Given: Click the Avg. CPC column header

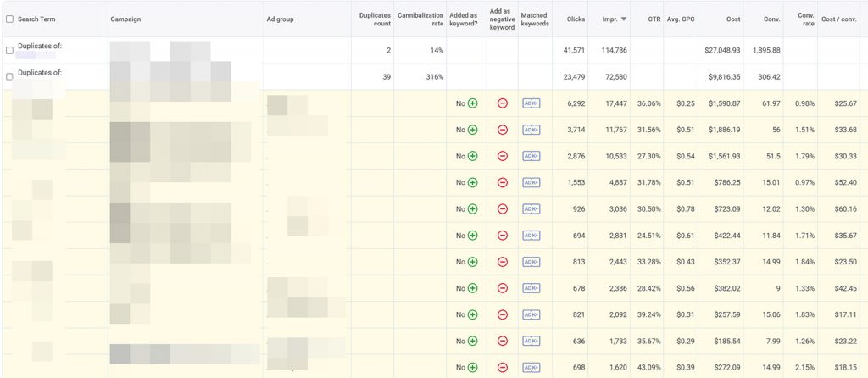Looking at the screenshot, I should click(681, 19).
